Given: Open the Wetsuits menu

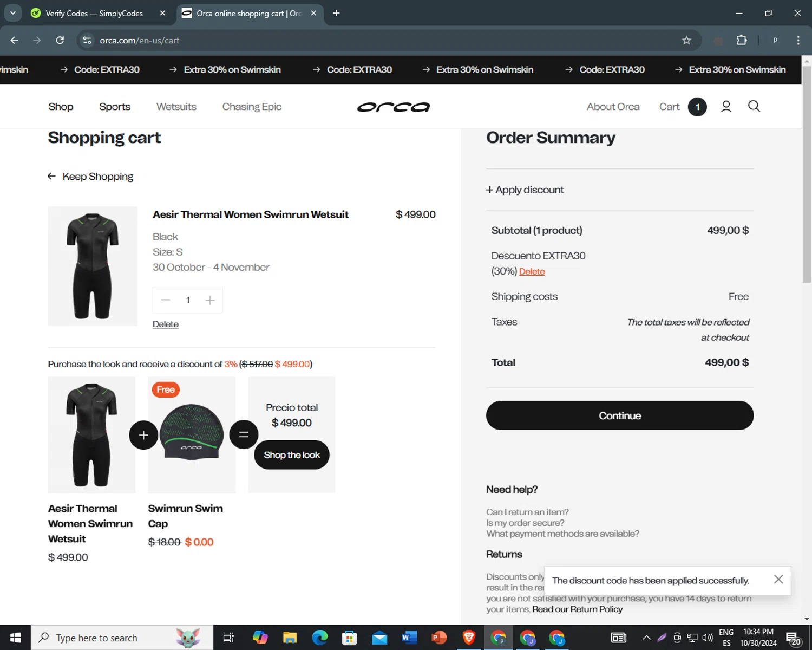Looking at the screenshot, I should (176, 107).
